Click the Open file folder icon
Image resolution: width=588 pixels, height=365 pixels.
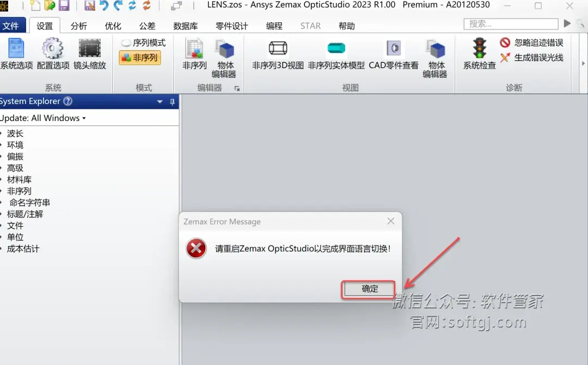50,5
